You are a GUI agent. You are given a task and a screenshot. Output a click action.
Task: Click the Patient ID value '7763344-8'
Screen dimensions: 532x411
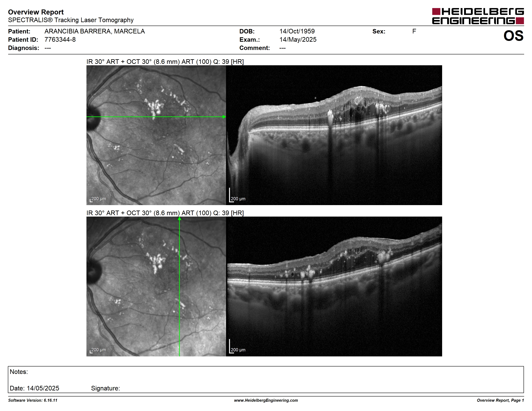click(60, 39)
